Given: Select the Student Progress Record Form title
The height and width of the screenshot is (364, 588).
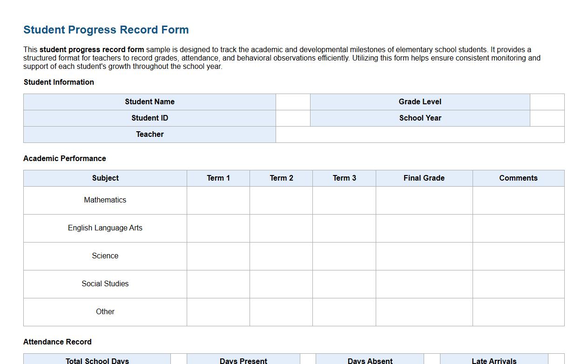Looking at the screenshot, I should (x=105, y=29).
